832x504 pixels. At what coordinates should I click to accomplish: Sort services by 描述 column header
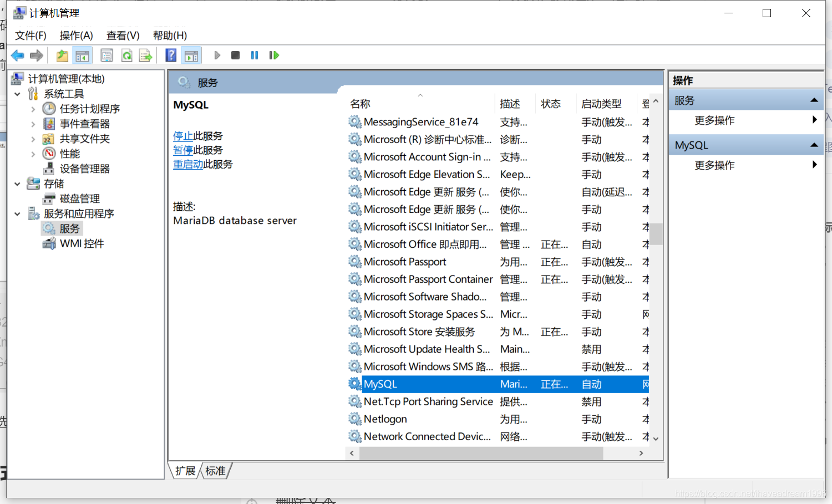point(516,104)
